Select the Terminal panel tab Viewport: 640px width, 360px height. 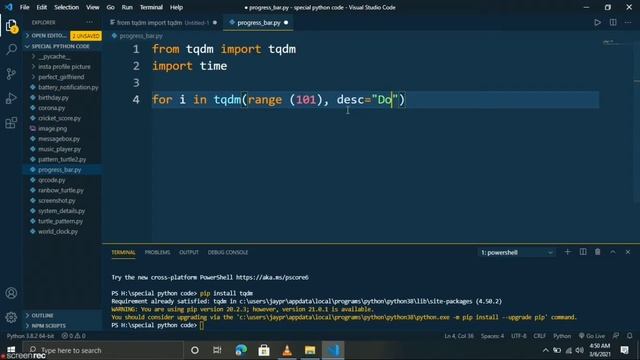(x=123, y=252)
